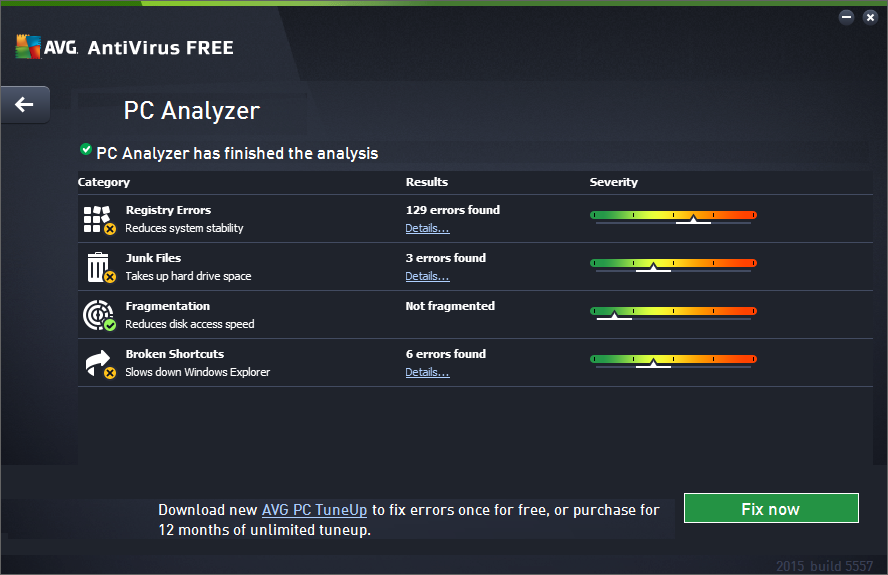
Task: Open Details for Broken Shortcuts errors
Action: 427,372
